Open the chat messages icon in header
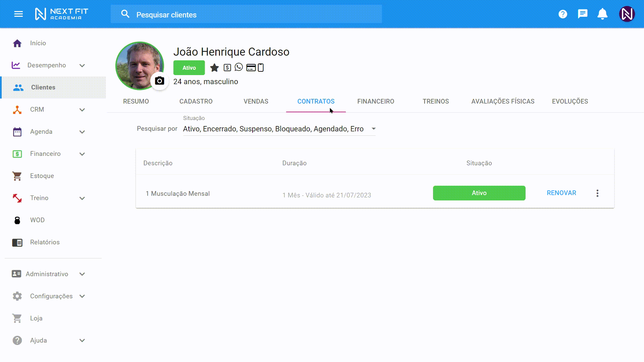The image size is (644, 362). click(x=583, y=14)
